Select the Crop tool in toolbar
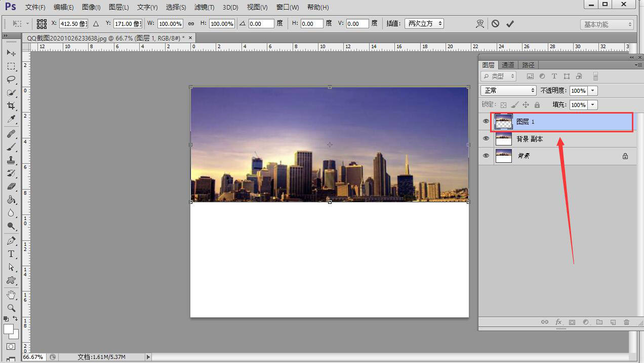644x363 pixels. (x=11, y=106)
